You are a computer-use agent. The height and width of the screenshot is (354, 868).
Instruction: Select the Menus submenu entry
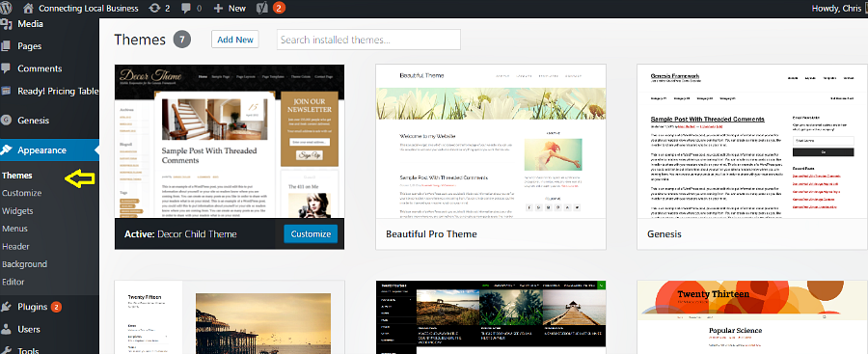click(14, 229)
